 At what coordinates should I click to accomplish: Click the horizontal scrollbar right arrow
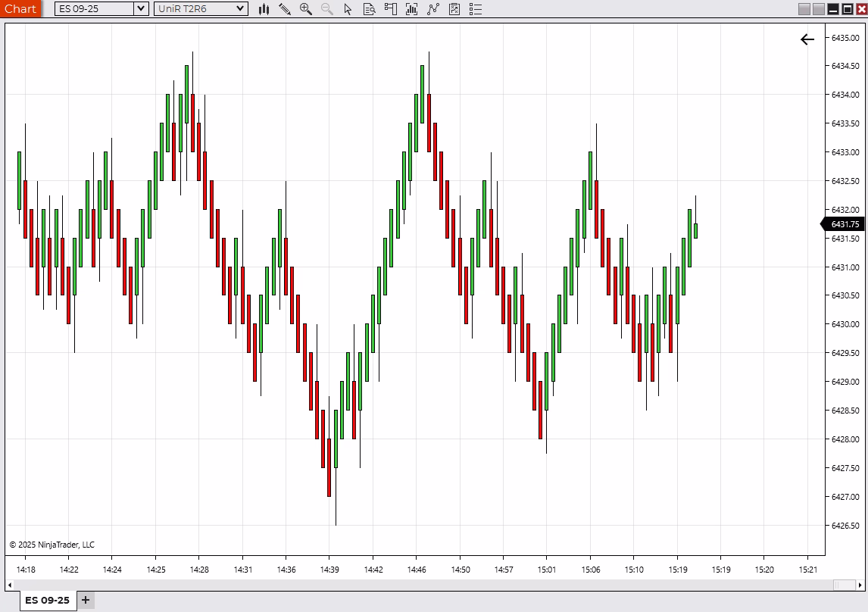(x=860, y=585)
